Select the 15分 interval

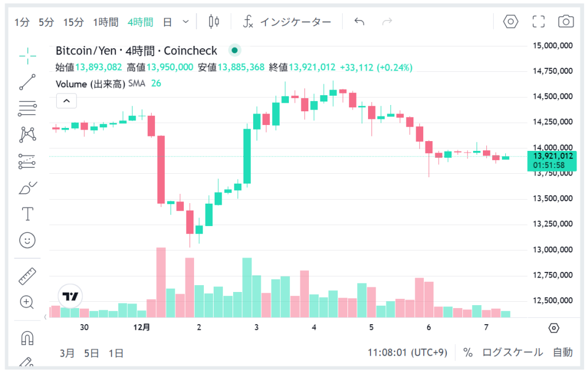point(73,22)
